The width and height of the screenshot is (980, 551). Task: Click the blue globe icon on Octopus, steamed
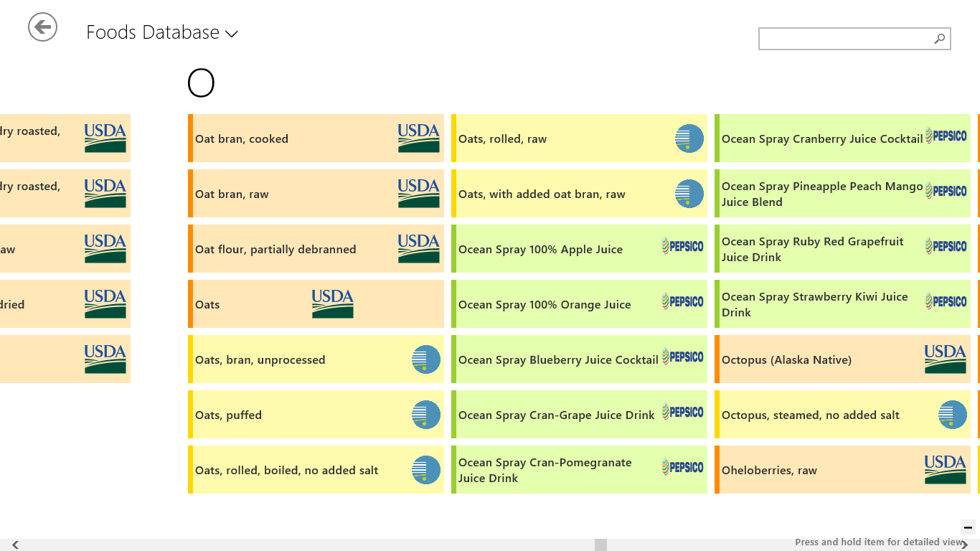pyautogui.click(x=953, y=415)
